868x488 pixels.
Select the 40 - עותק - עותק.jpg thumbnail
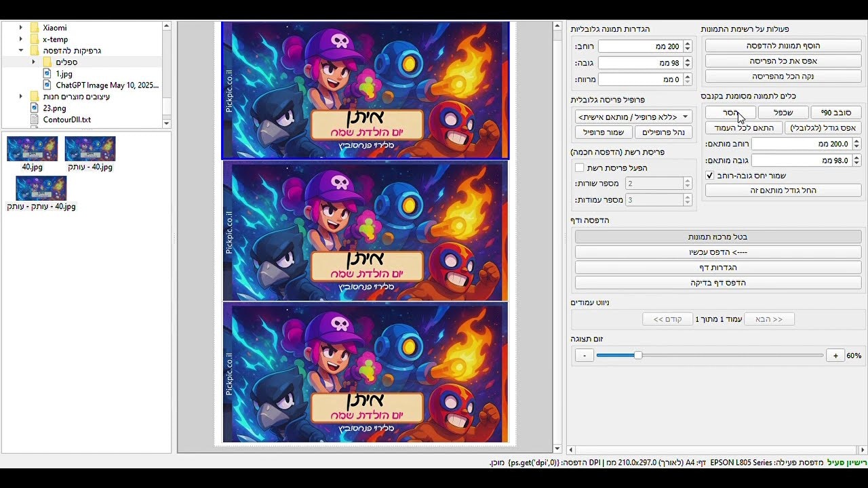pos(41,188)
